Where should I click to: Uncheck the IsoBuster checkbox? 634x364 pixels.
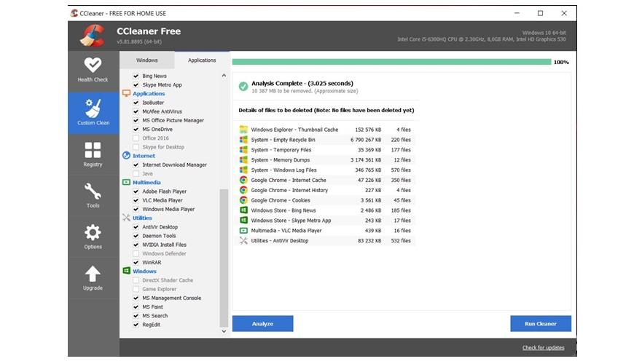[x=136, y=103]
